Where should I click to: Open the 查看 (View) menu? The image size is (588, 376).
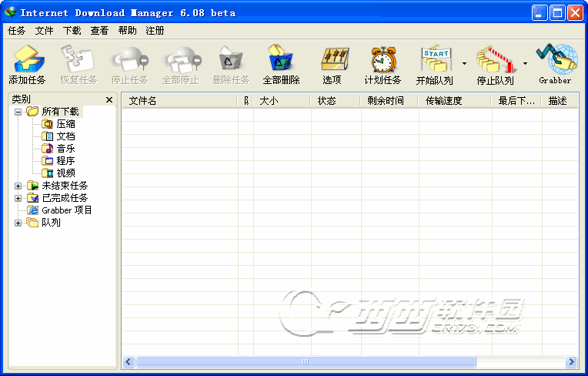pyautogui.click(x=99, y=30)
